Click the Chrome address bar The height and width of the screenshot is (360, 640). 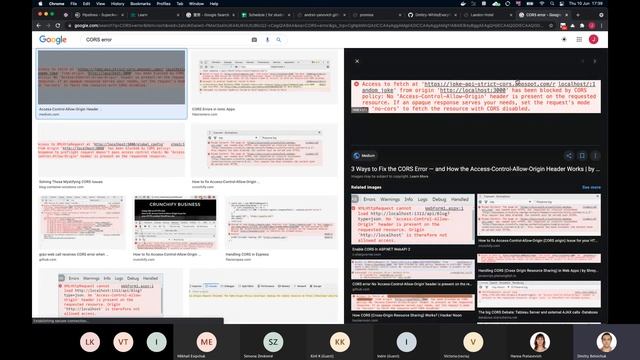pos(308,25)
